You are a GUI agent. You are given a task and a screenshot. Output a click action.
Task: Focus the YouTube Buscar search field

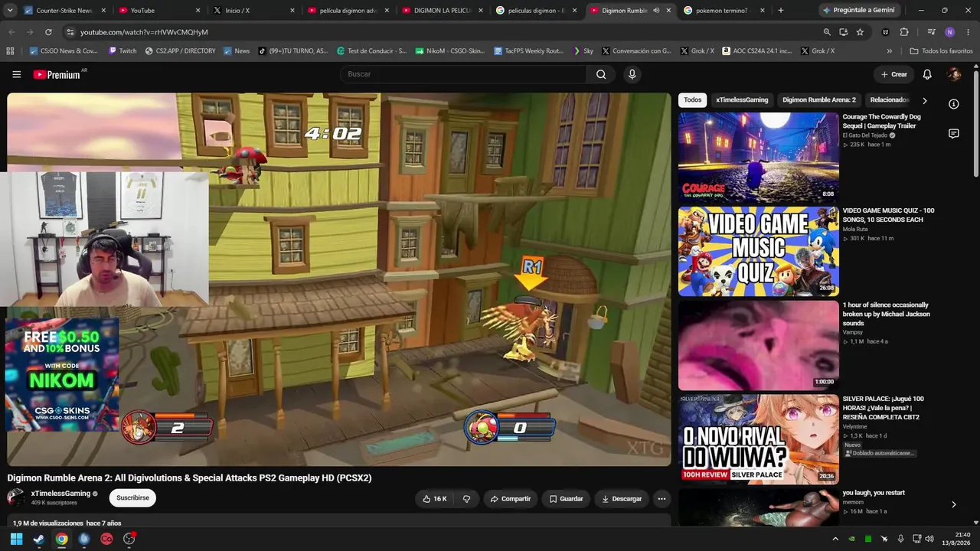464,74
